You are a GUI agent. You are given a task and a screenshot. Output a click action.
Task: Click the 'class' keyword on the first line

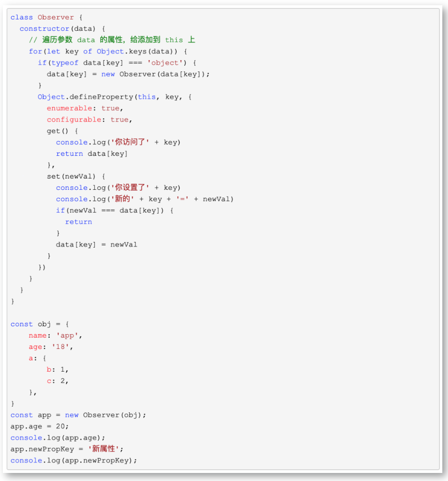click(22, 18)
